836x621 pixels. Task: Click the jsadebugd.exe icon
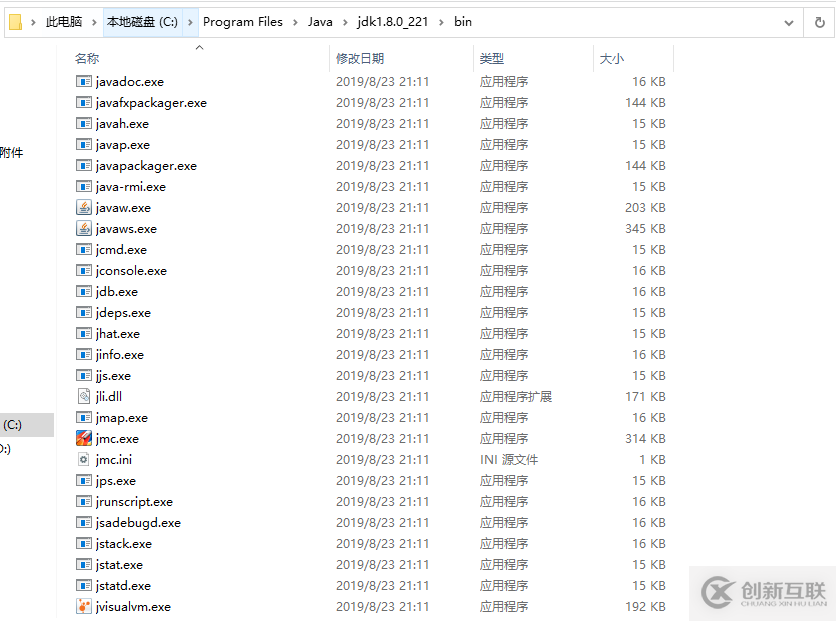[x=84, y=523]
